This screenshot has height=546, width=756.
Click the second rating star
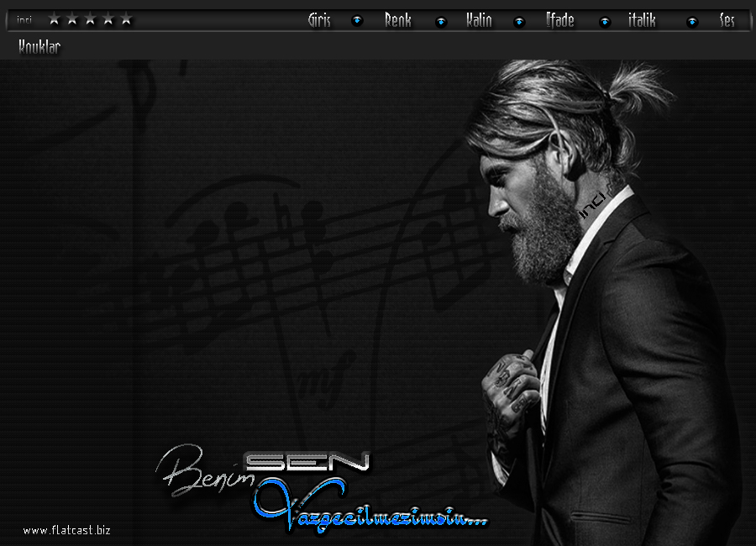coord(72,19)
